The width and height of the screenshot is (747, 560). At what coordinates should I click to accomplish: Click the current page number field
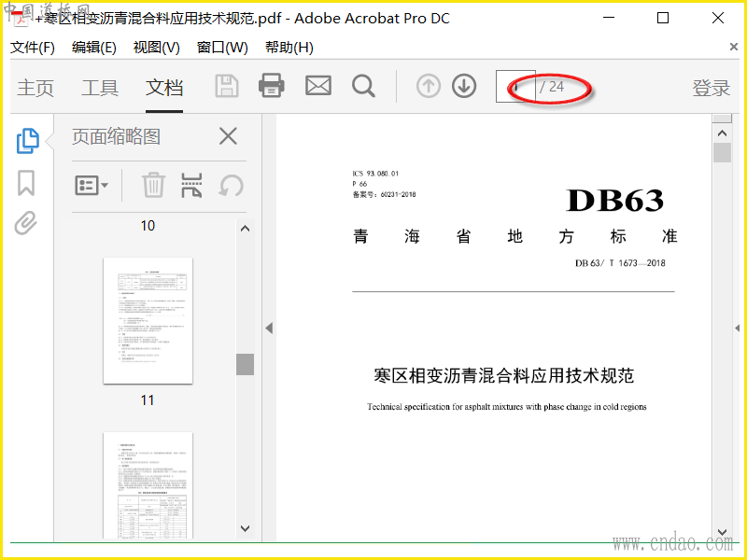pyautogui.click(x=515, y=87)
